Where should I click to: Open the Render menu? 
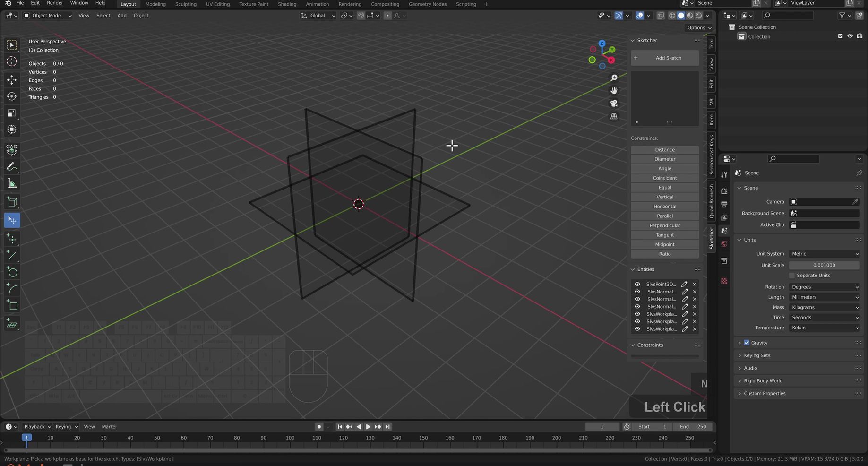(x=55, y=4)
